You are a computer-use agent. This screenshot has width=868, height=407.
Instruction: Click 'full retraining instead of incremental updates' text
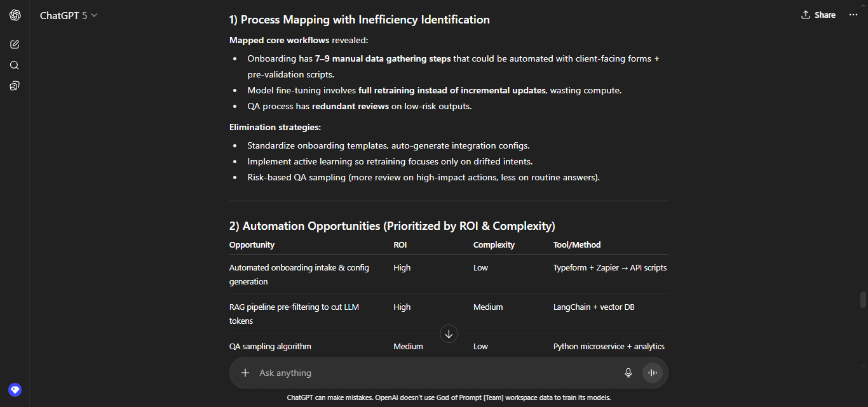point(452,90)
